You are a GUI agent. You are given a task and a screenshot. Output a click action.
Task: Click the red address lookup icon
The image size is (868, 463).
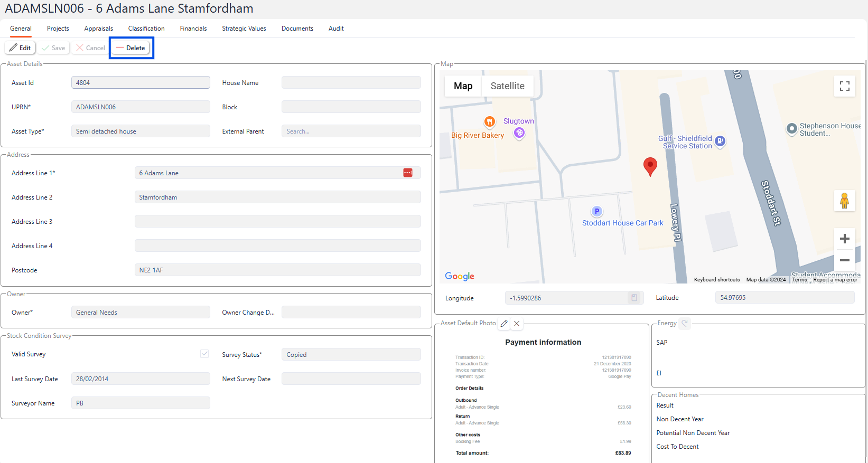point(407,173)
